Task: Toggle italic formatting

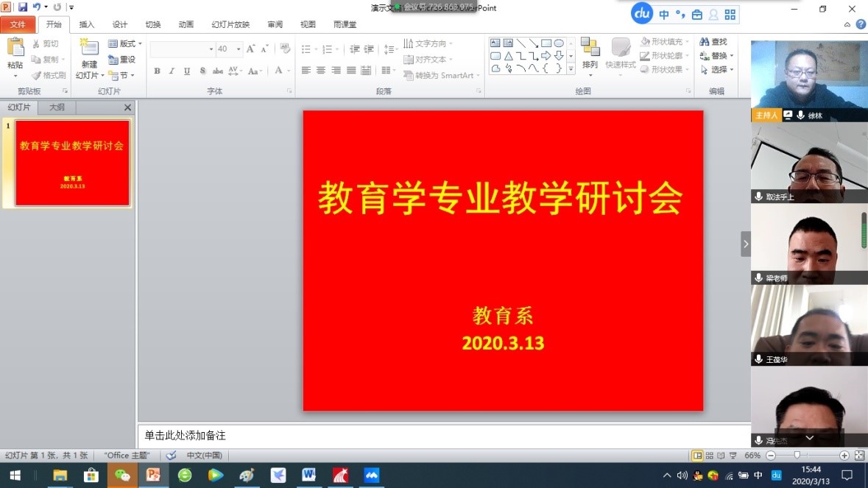Action: coord(172,71)
